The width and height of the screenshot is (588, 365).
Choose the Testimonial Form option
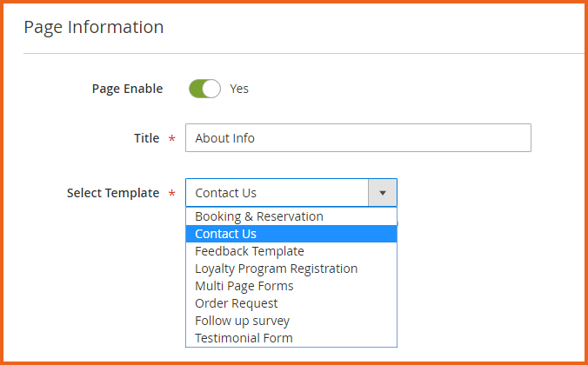pos(244,338)
